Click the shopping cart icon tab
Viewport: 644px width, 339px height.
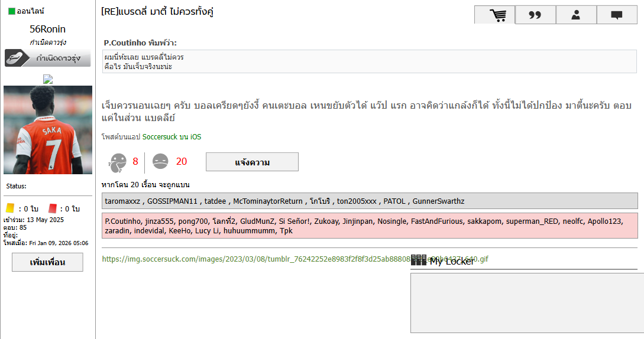[x=495, y=15]
